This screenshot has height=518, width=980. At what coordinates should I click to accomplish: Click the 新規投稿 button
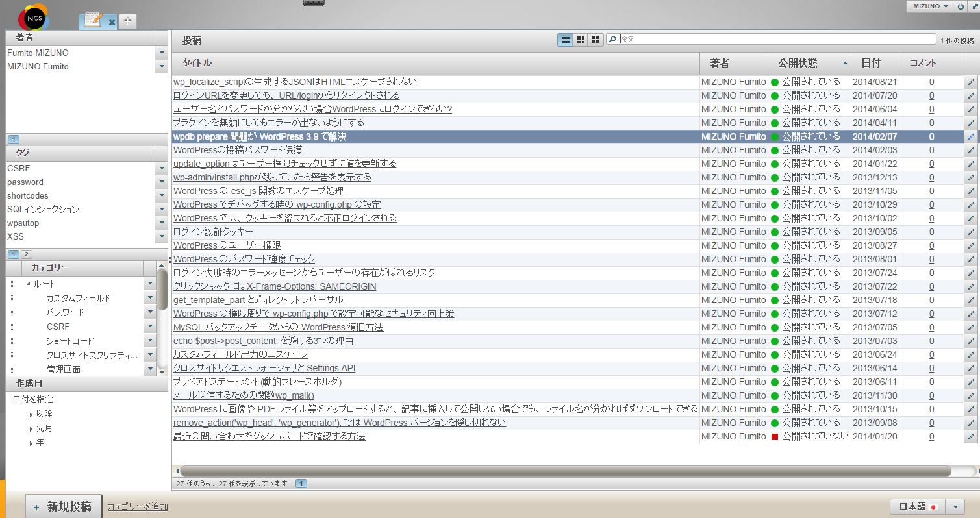64,506
